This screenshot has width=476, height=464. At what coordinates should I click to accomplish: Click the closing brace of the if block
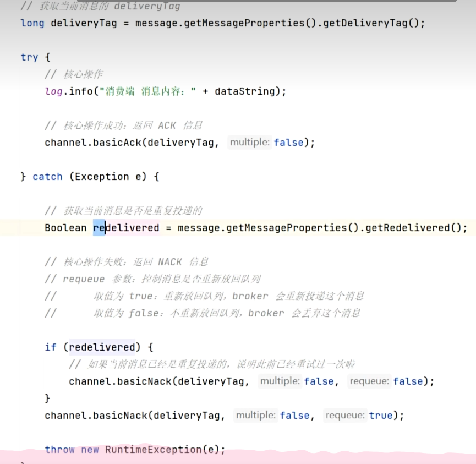[47, 398]
